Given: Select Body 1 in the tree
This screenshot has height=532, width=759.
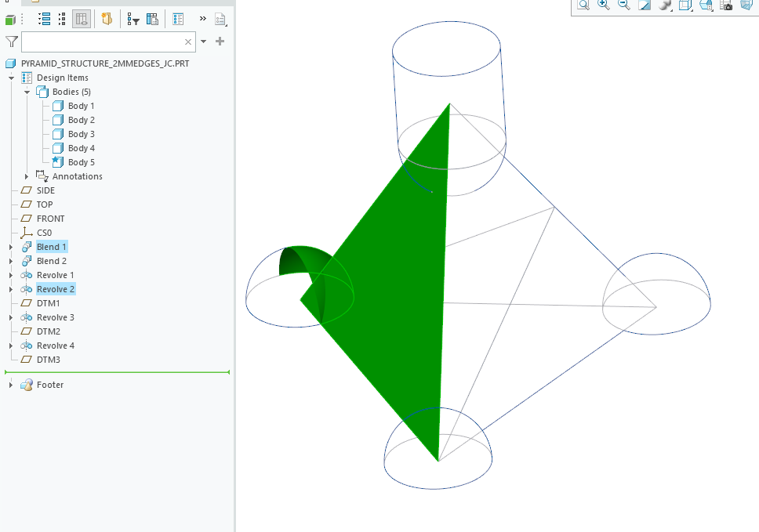Looking at the screenshot, I should (x=82, y=106).
